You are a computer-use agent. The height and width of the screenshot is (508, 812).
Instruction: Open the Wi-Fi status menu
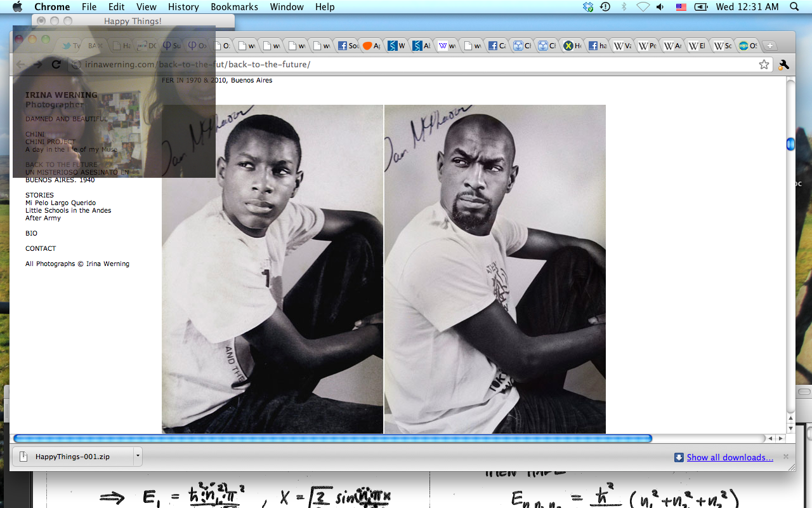click(643, 7)
